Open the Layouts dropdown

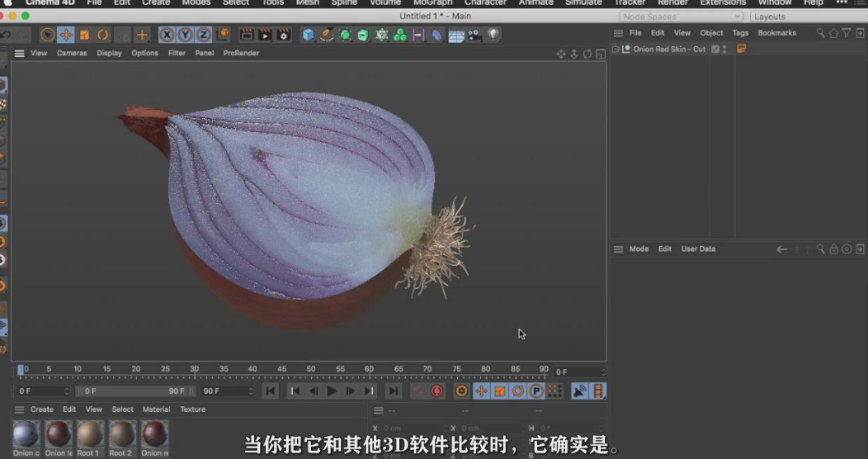click(804, 17)
